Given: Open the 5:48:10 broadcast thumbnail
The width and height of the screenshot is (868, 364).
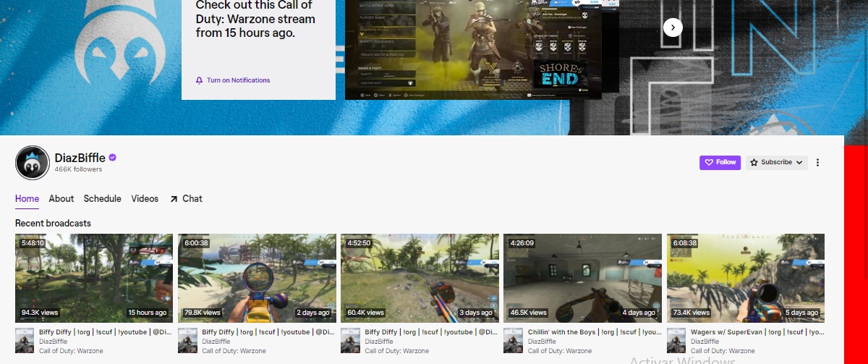Looking at the screenshot, I should pyautogui.click(x=94, y=278).
